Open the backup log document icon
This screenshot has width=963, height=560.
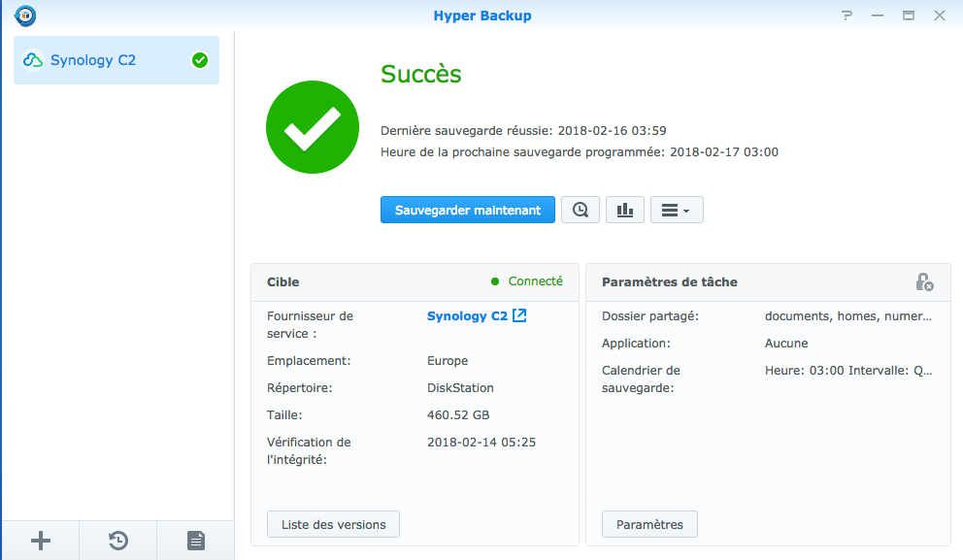[x=196, y=541]
